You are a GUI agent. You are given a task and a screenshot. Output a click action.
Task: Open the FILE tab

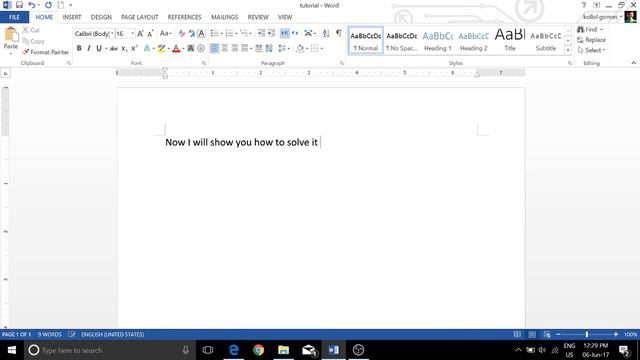[14, 17]
